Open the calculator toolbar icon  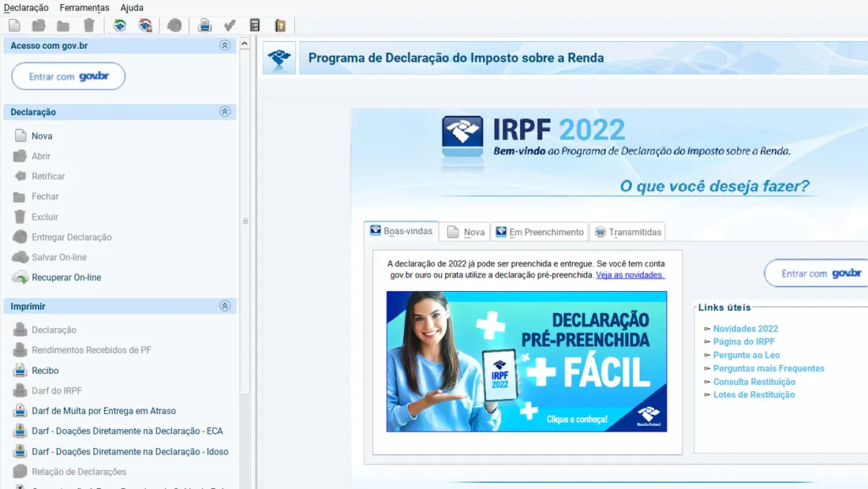[x=255, y=25]
